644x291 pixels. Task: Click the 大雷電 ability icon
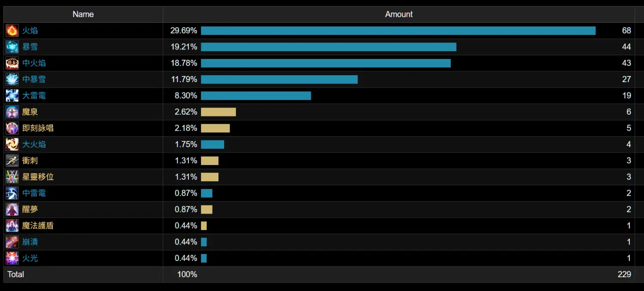click(x=12, y=95)
